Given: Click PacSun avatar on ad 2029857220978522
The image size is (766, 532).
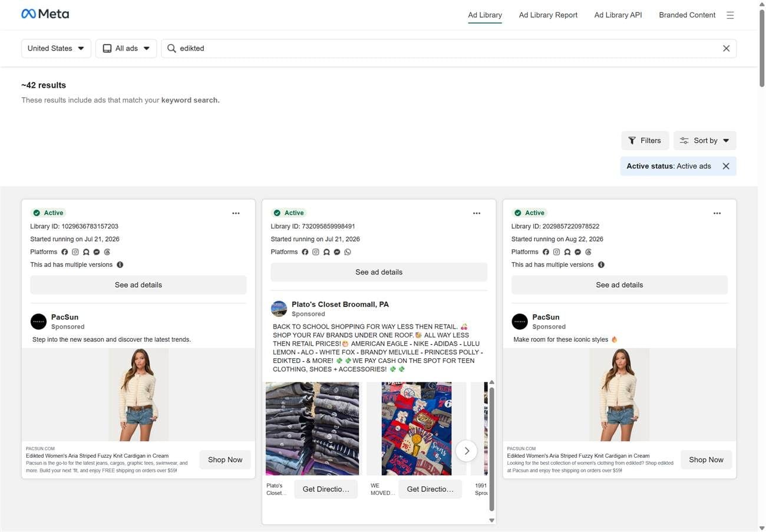Looking at the screenshot, I should point(520,322).
